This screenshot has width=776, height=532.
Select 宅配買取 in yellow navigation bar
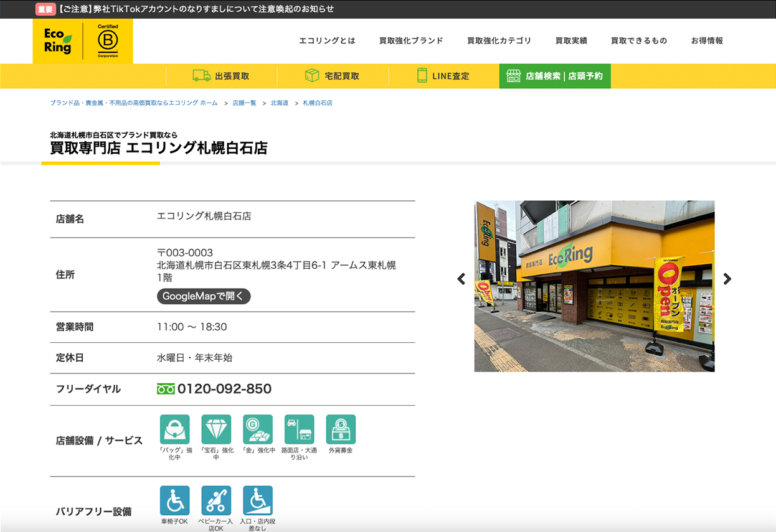click(x=333, y=76)
